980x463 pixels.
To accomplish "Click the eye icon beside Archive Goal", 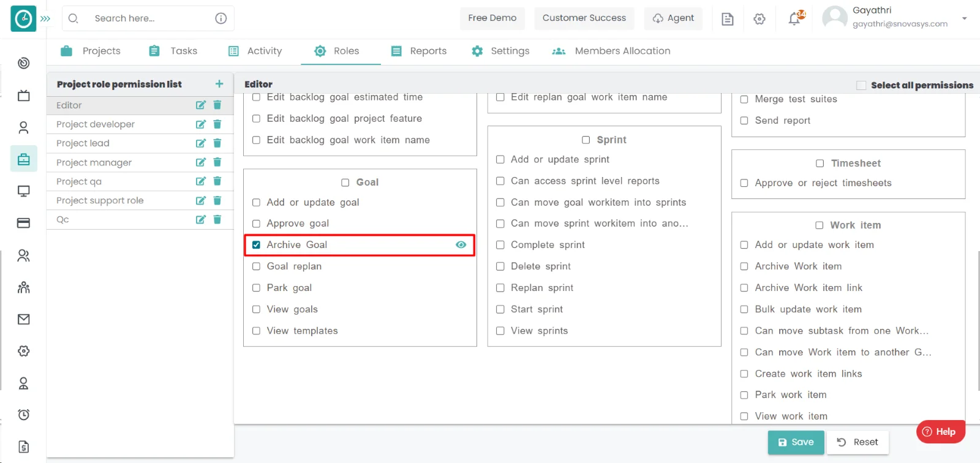I will (x=461, y=245).
